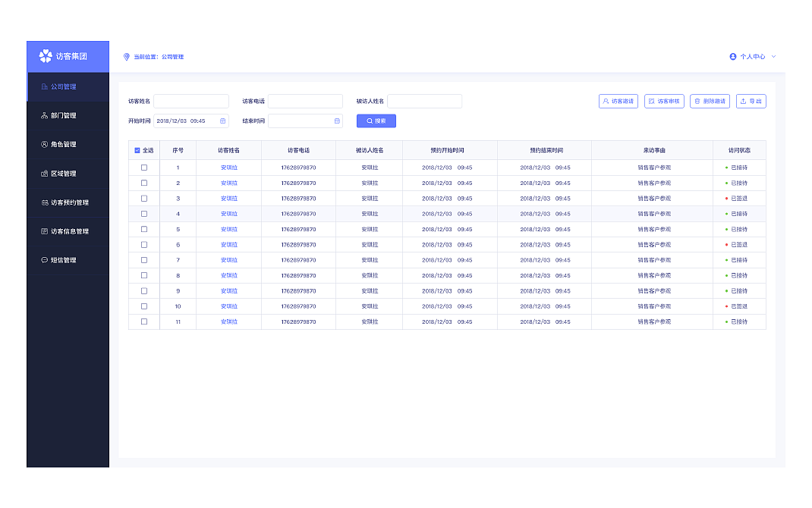
Task: Check the checkbox for row 6
Action: (x=144, y=245)
